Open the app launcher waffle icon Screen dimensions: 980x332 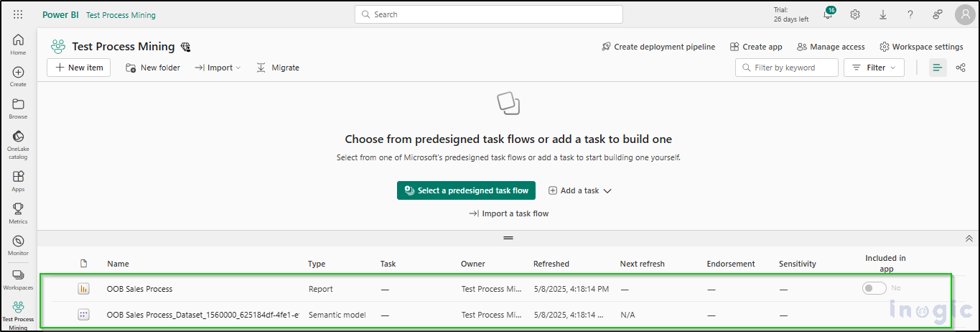pos(18,14)
